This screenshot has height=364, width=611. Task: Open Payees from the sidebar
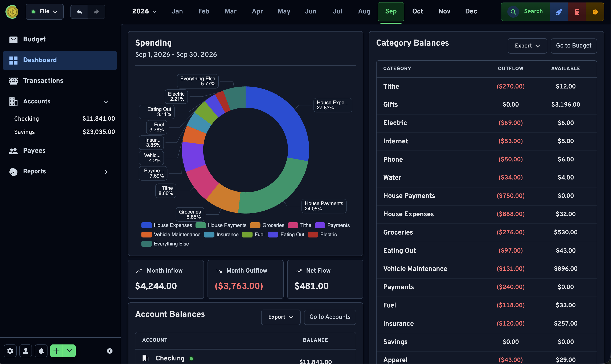60,151
